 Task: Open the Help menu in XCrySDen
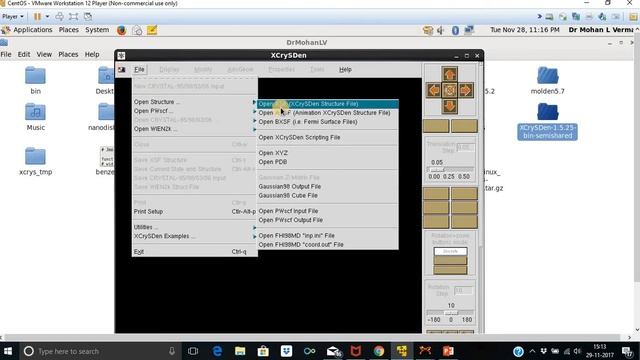(345, 69)
